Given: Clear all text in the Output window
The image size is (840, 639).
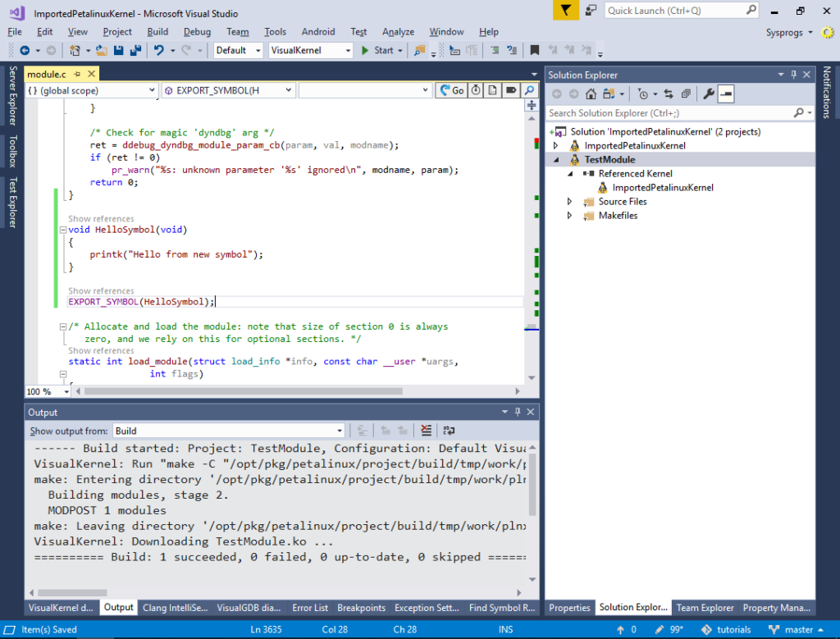Looking at the screenshot, I should point(426,430).
